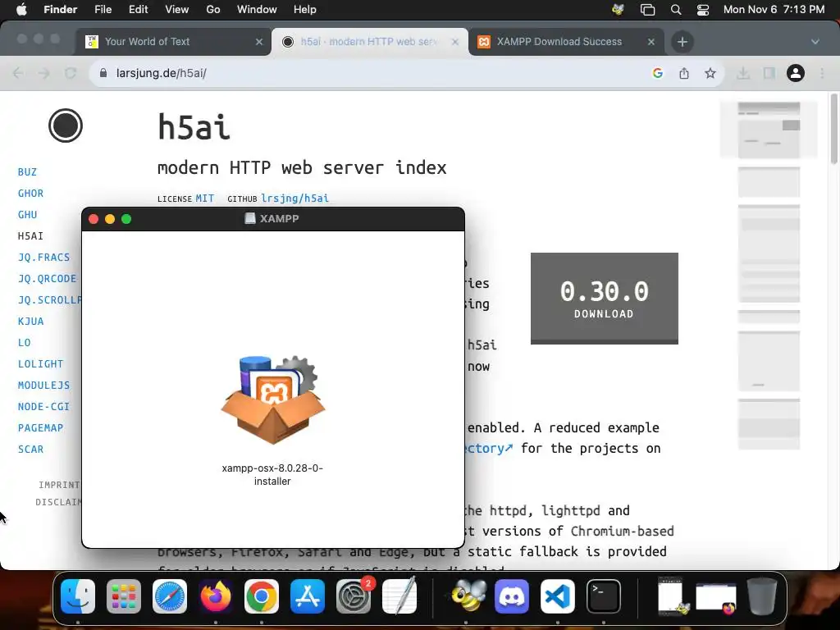Open the JQ.FRACS project link
This screenshot has height=630, width=840.
tap(44, 257)
